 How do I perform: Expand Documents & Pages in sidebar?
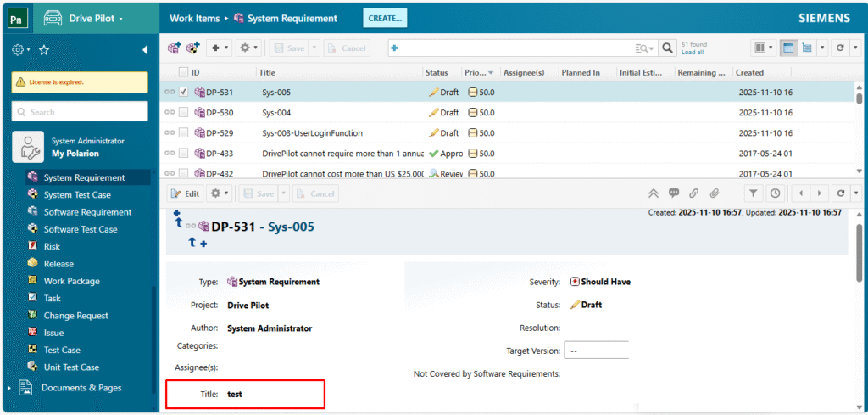coord(10,388)
